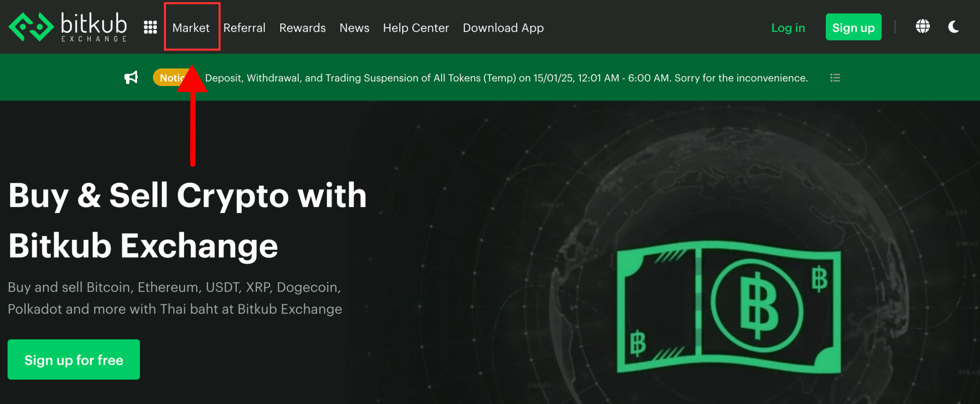Read the trading suspension announcement text

coord(506,78)
